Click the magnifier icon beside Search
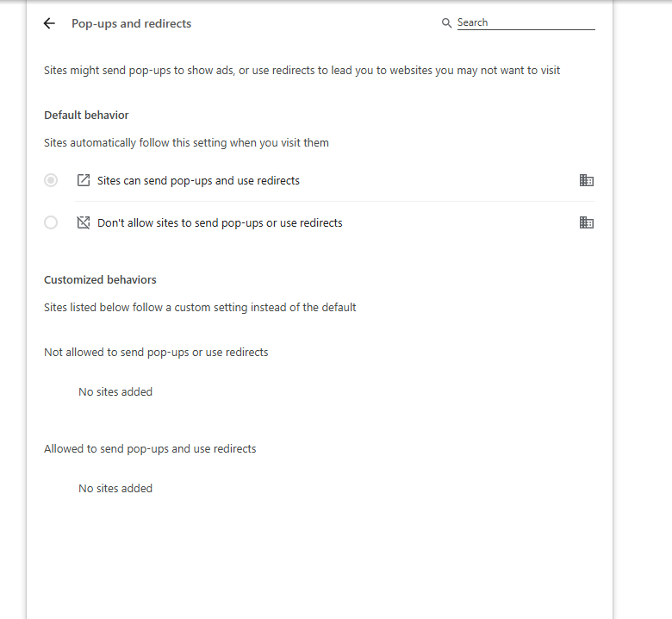This screenshot has height=619, width=672. tap(446, 22)
